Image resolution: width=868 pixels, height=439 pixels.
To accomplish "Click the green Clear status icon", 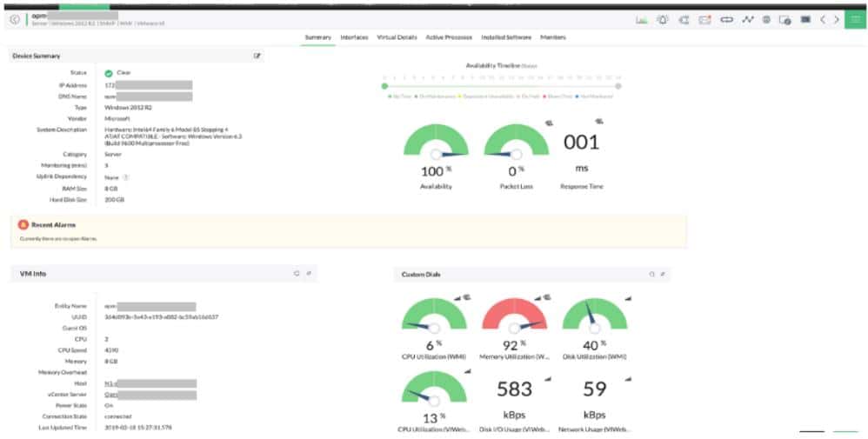I will (109, 73).
